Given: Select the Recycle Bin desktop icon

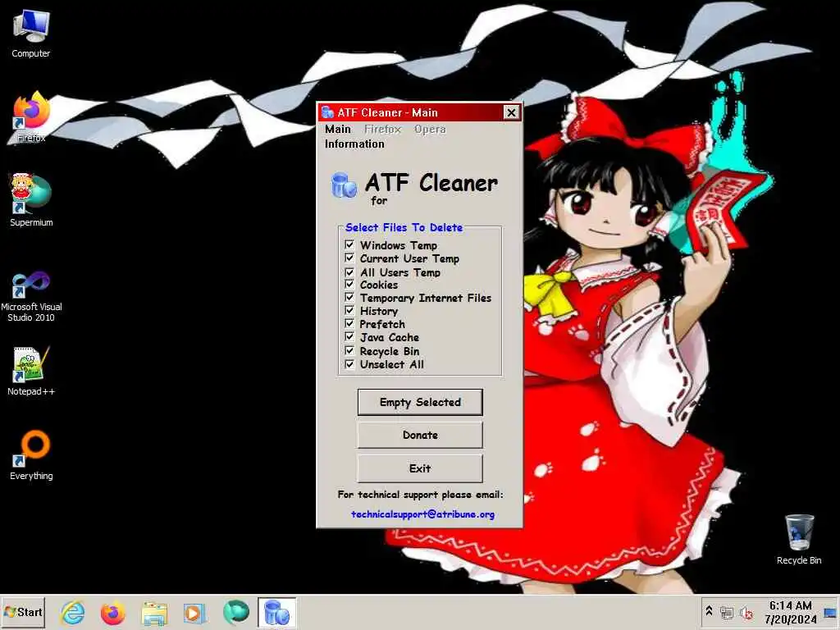Looking at the screenshot, I should (x=799, y=540).
